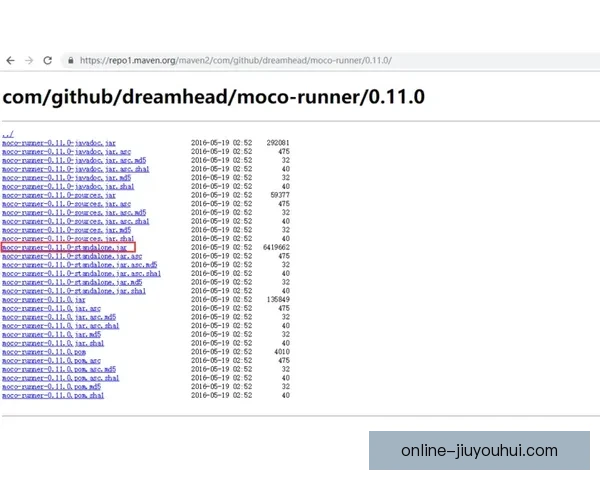600x480 pixels.
Task: Download moco-runner-0.11.0.jar
Action: (x=44, y=300)
